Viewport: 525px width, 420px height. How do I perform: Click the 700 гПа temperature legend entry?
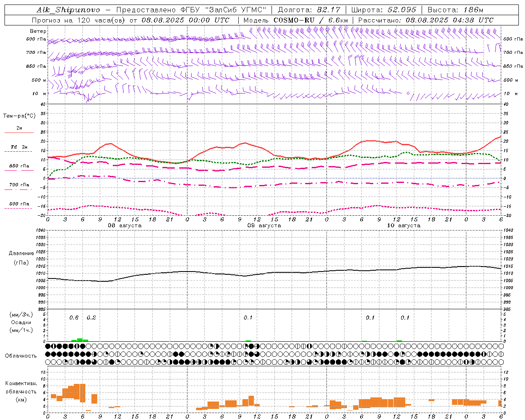coord(19,185)
